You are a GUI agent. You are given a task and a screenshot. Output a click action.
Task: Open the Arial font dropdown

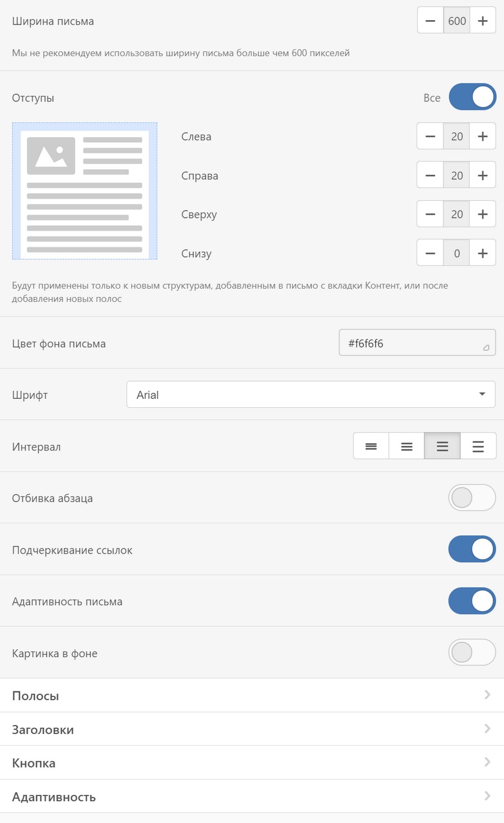click(x=311, y=394)
